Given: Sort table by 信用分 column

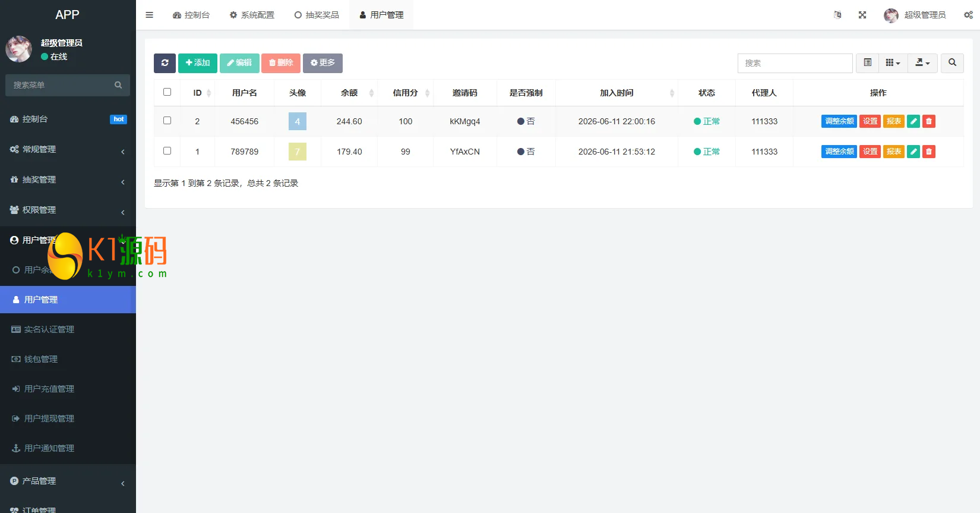Looking at the screenshot, I should click(405, 93).
